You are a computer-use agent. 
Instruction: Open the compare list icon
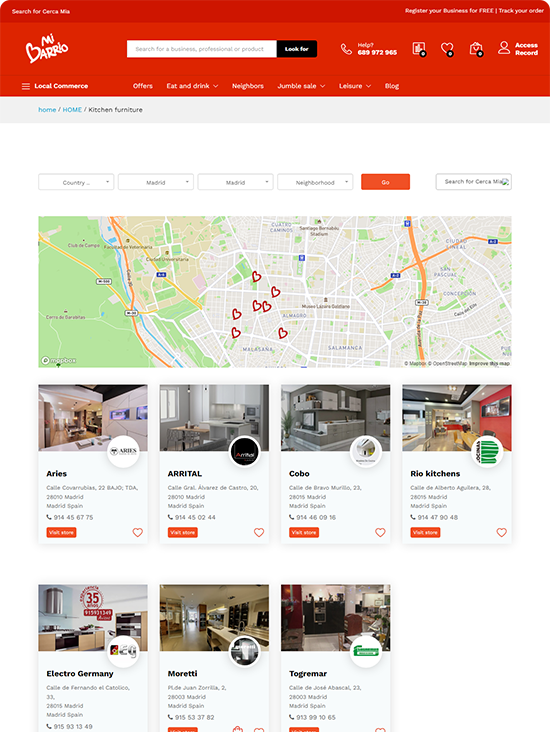419,49
